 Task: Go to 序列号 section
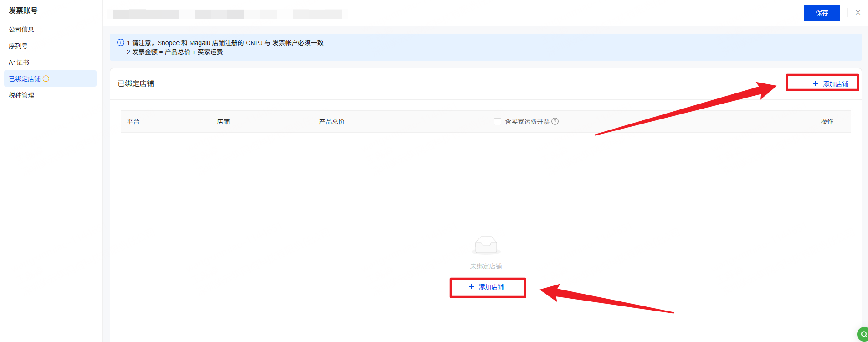pos(18,46)
